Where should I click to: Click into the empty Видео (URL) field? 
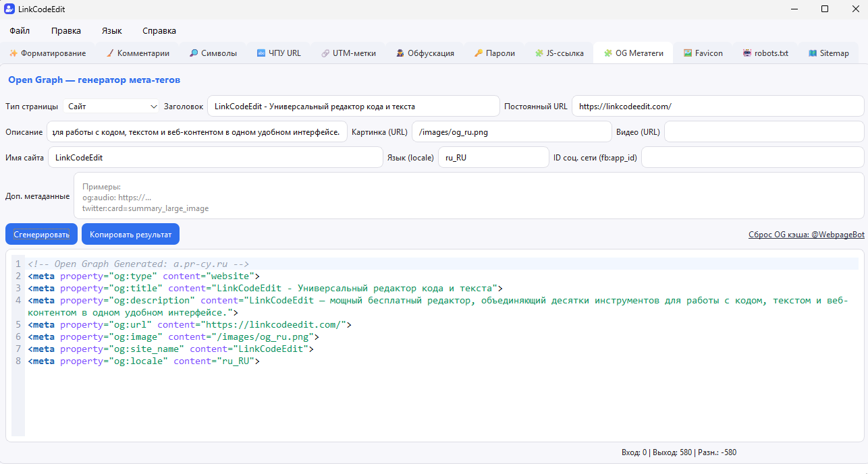[764, 131]
